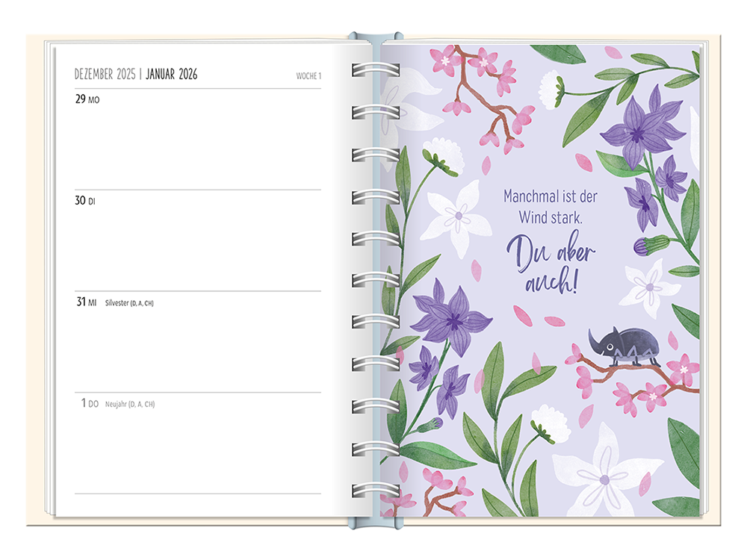The width and height of the screenshot is (747, 560).
Task: Select the 1 DO date label
Action: point(89,404)
